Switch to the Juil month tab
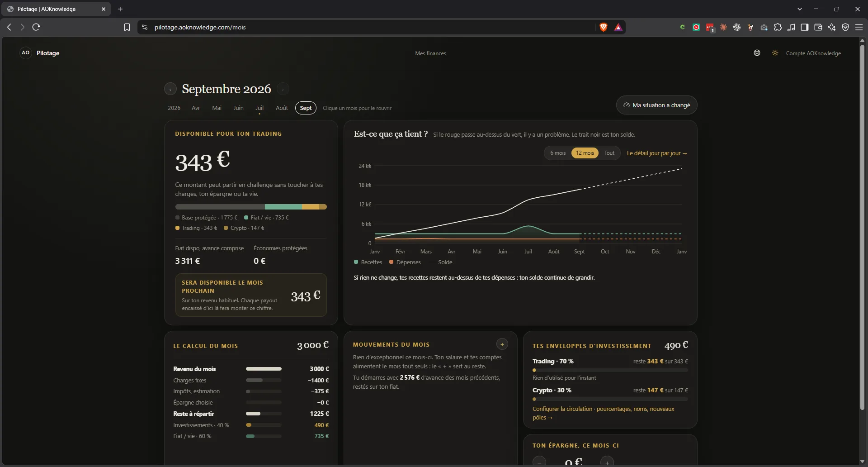868x467 pixels. click(x=259, y=108)
